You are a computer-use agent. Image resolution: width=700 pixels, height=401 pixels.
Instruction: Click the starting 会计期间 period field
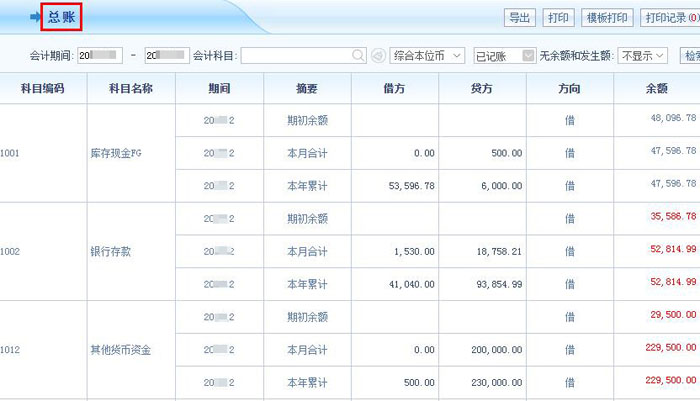point(99,55)
